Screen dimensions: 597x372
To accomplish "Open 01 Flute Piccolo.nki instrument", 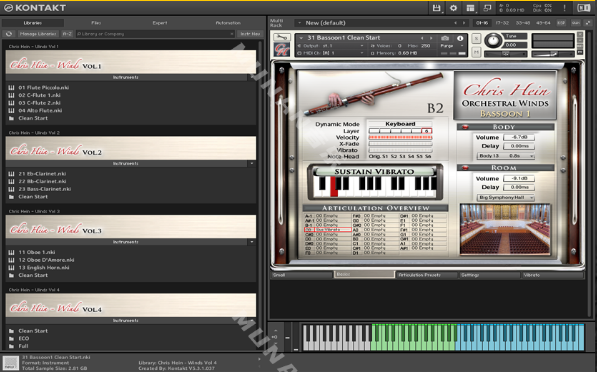I will [x=44, y=88].
